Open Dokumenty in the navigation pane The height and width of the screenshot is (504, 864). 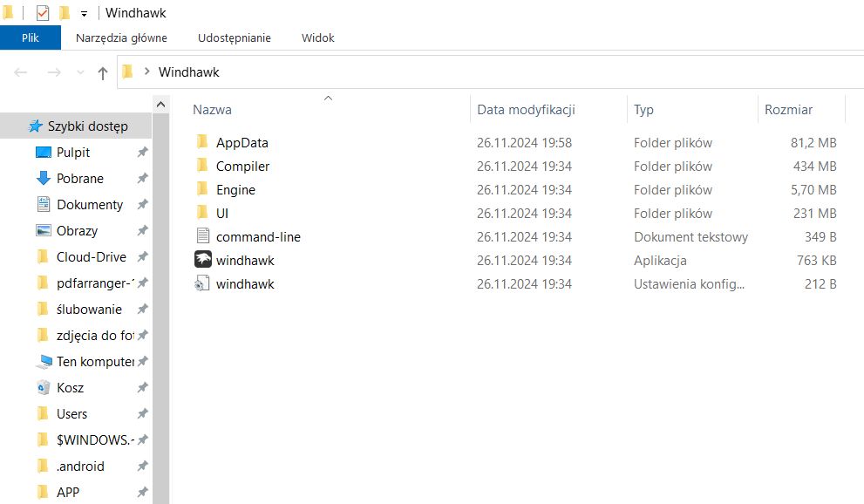pyautogui.click(x=90, y=205)
